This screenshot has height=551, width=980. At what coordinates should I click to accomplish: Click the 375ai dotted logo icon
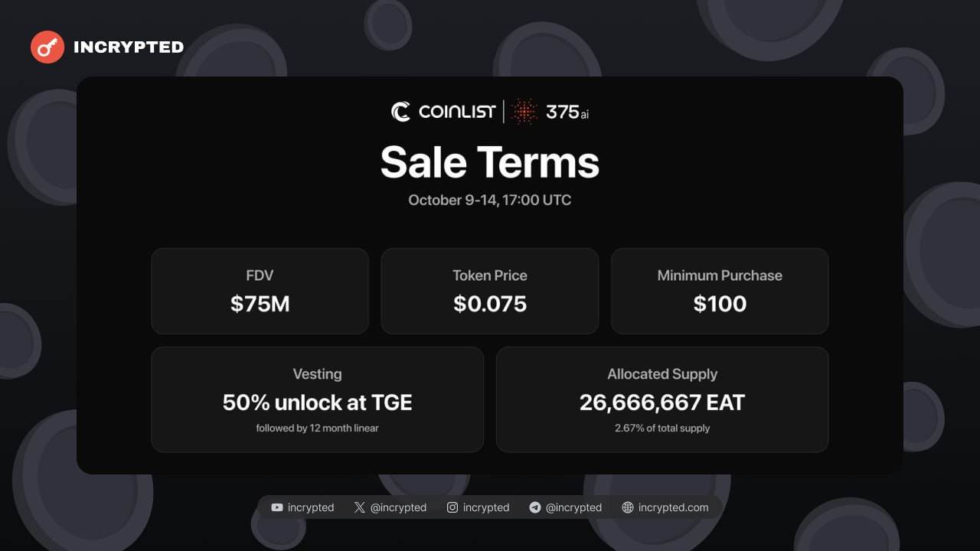pyautogui.click(x=524, y=112)
